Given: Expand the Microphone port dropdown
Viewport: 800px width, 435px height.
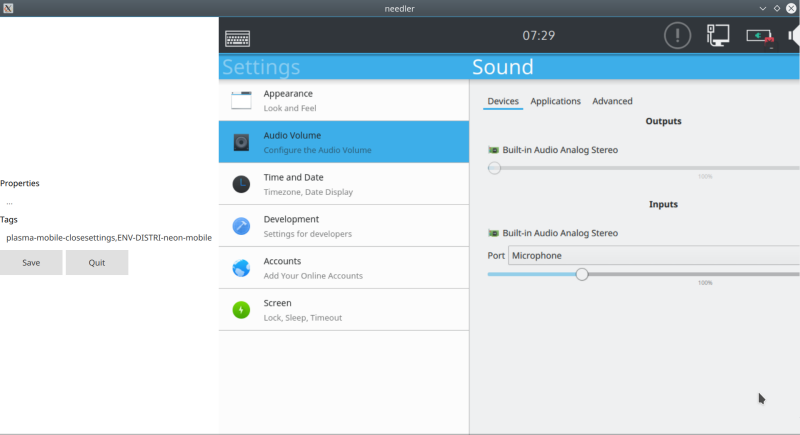Looking at the screenshot, I should point(652,256).
